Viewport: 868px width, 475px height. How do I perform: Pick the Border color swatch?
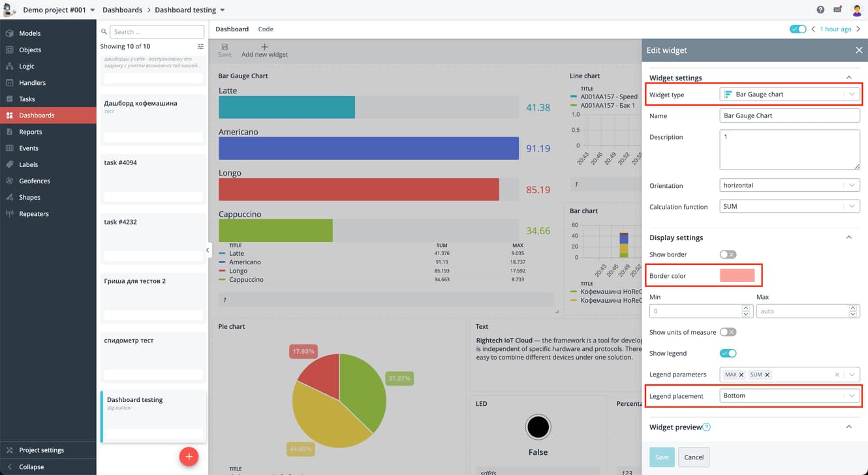[x=737, y=276]
